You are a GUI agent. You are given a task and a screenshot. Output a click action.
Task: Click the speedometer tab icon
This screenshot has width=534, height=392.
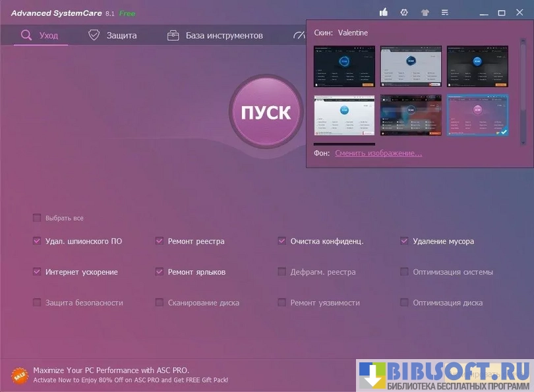pyautogui.click(x=299, y=36)
